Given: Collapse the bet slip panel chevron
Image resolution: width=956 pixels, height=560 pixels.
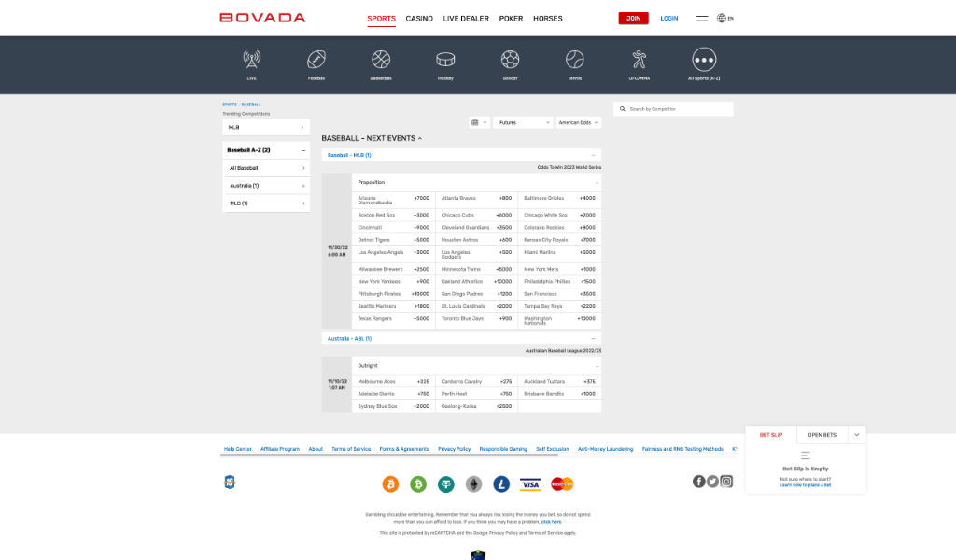Looking at the screenshot, I should (x=857, y=435).
